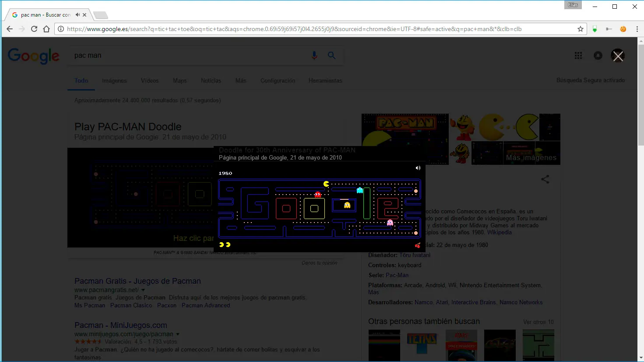The image size is (644, 362).
Task: Submit the search with the magnifier icon
Action: coord(332,56)
